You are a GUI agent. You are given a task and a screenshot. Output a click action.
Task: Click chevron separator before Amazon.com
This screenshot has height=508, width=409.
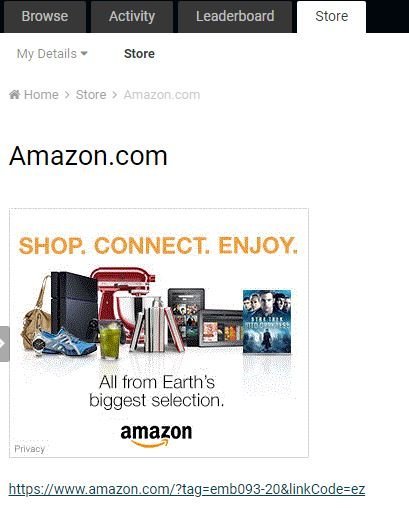[x=115, y=95]
